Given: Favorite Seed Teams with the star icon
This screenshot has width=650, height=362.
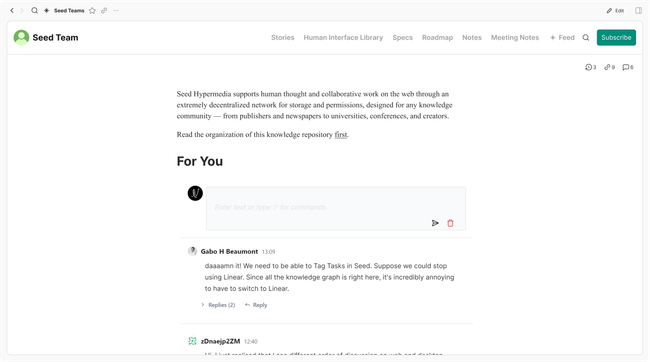Looking at the screenshot, I should click(92, 11).
